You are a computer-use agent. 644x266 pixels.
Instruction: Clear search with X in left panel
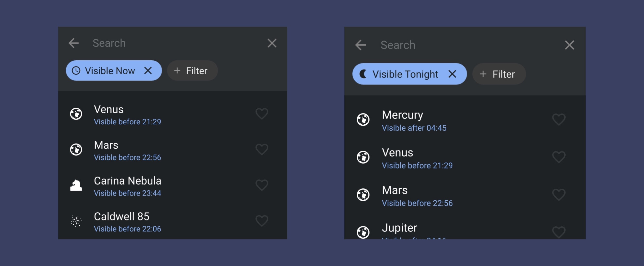point(272,43)
